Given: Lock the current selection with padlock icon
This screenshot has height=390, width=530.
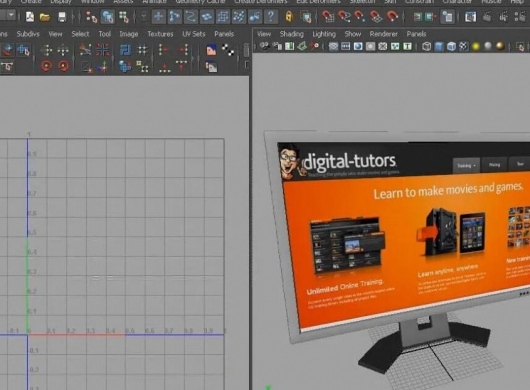Looking at the screenshot, I should [289, 17].
